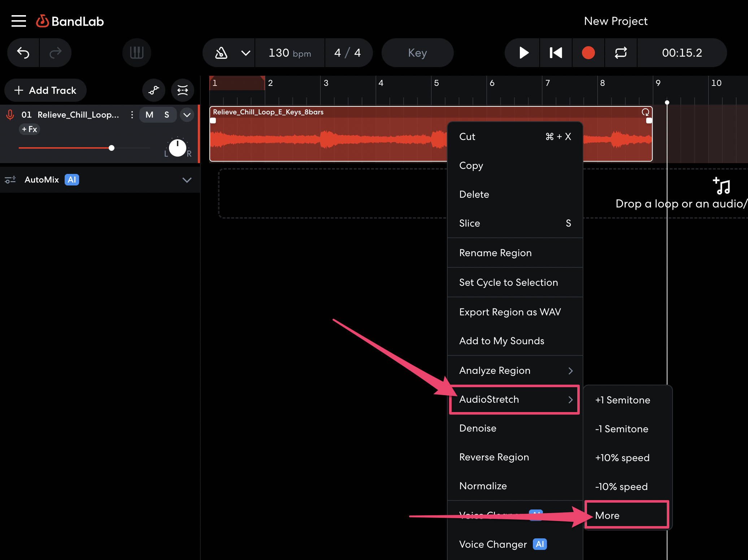Click the return to start button
748x560 pixels.
(x=556, y=53)
